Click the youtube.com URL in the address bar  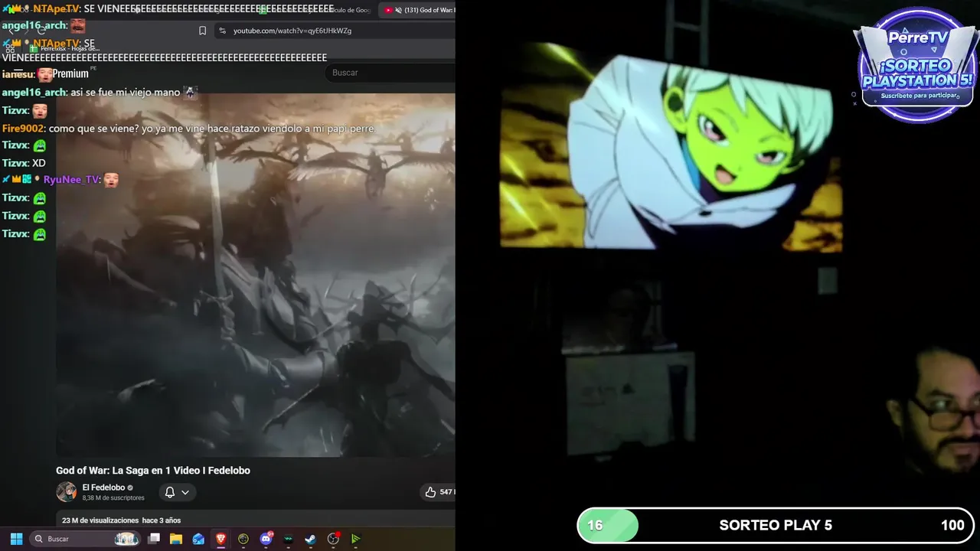[x=292, y=31]
